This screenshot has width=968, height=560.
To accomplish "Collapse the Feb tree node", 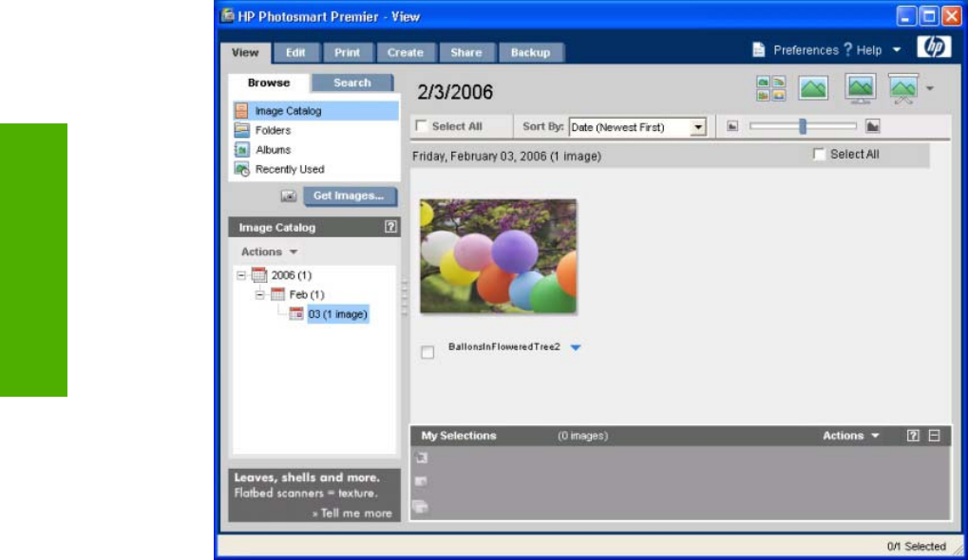I will click(260, 295).
